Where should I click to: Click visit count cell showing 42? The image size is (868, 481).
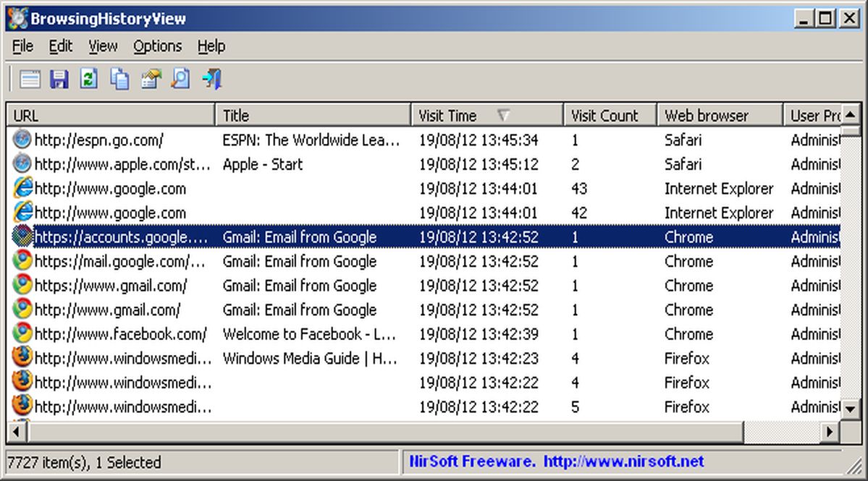(579, 213)
